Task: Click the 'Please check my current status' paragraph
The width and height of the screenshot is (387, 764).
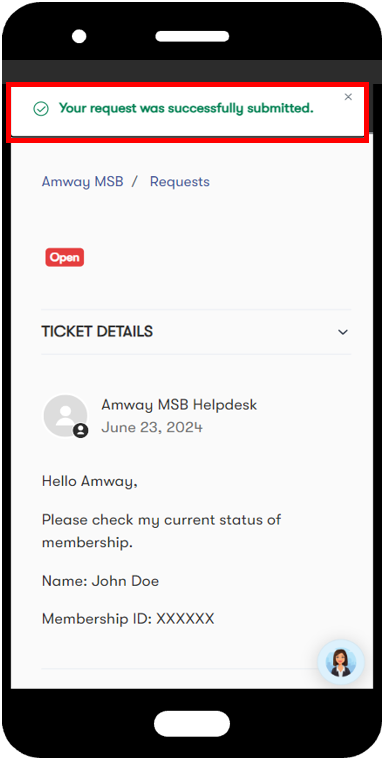Action: coord(161,531)
